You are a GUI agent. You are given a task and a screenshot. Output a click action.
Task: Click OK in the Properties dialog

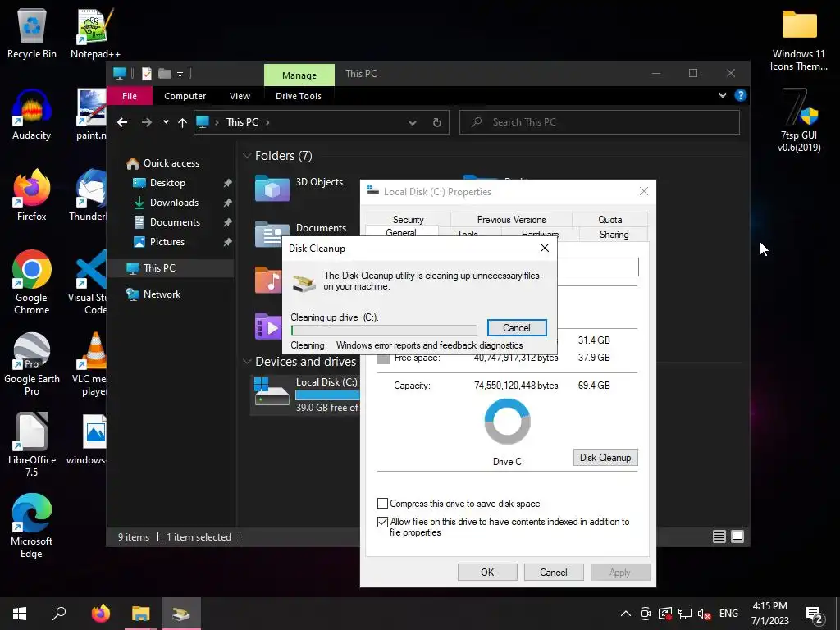pos(487,572)
